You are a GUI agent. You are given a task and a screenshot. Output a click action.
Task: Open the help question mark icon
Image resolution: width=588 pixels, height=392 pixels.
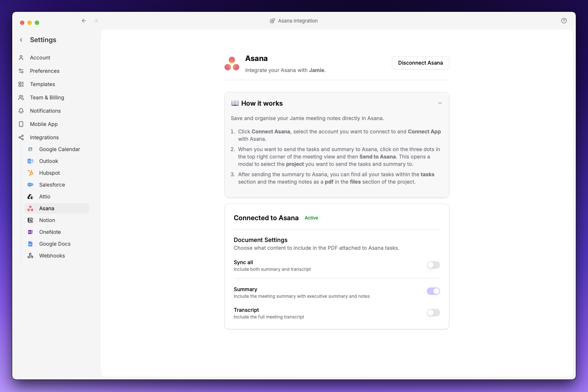pos(564,21)
